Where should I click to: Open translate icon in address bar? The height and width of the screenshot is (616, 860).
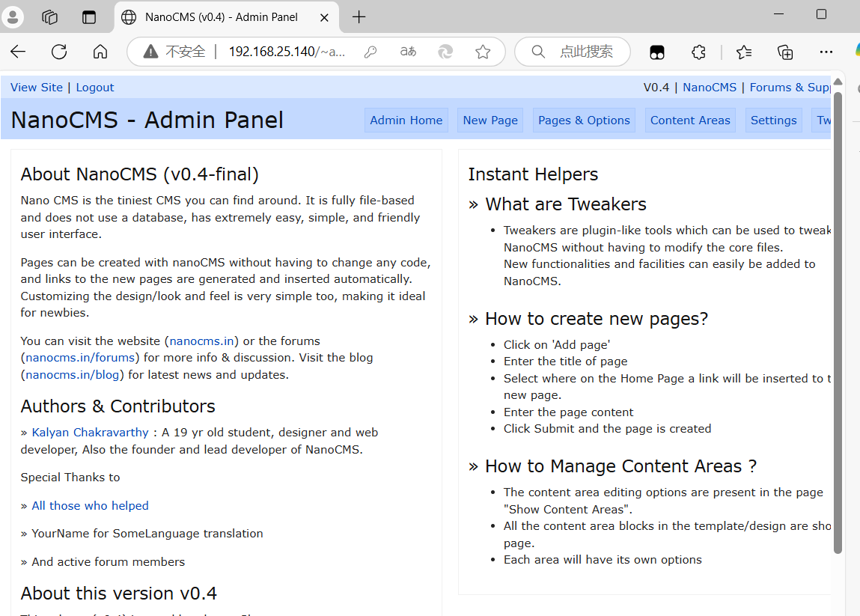point(407,52)
